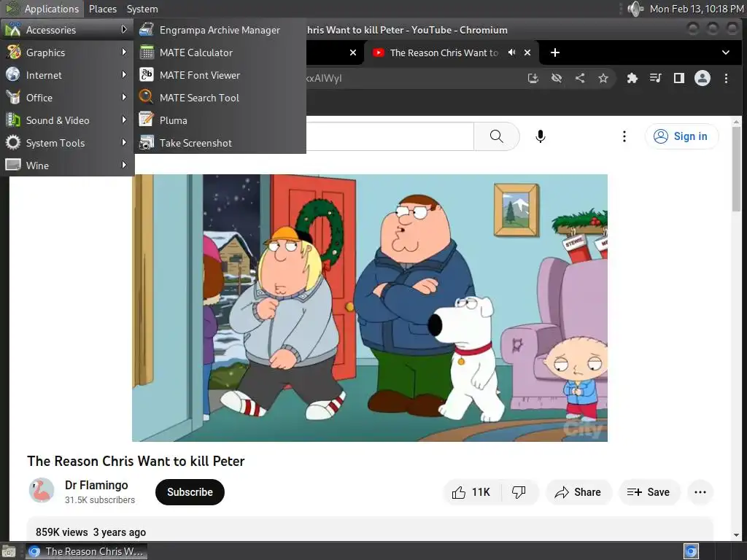This screenshot has height=560, width=747.
Task: Close the YouTube video tab
Action: pos(527,52)
